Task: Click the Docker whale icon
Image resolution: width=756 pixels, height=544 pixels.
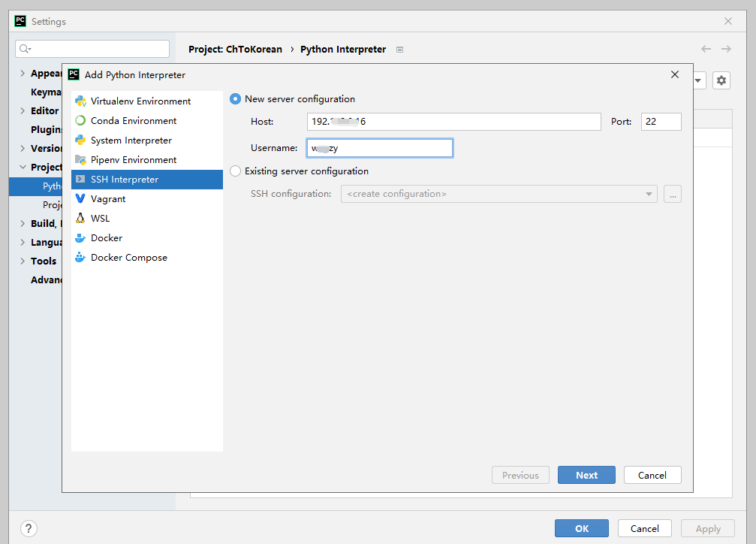Action: pos(80,238)
